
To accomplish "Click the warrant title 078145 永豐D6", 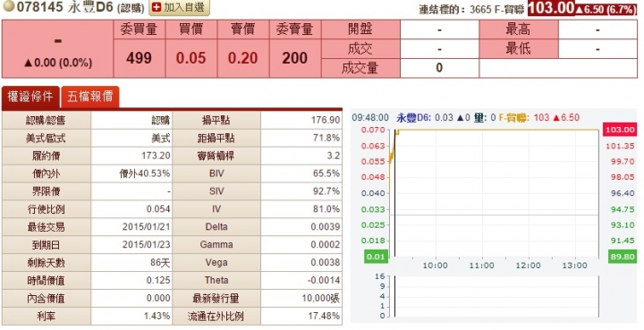I will pyautogui.click(x=65, y=7).
